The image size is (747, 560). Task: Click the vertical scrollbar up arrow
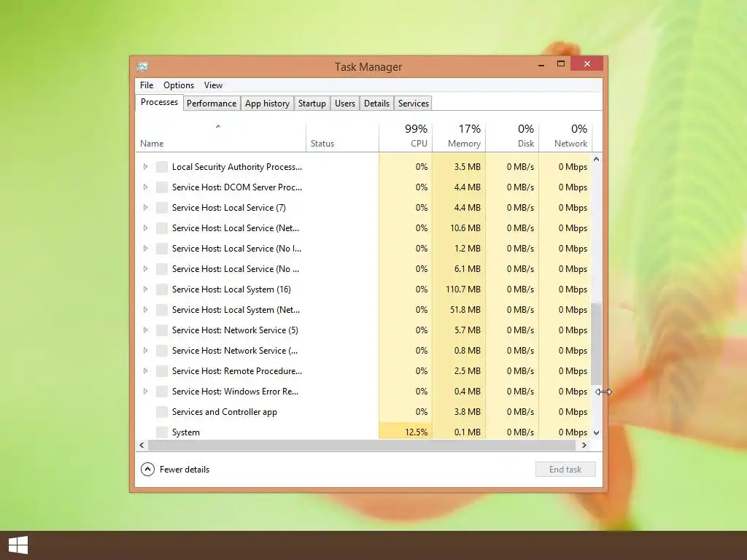597,159
